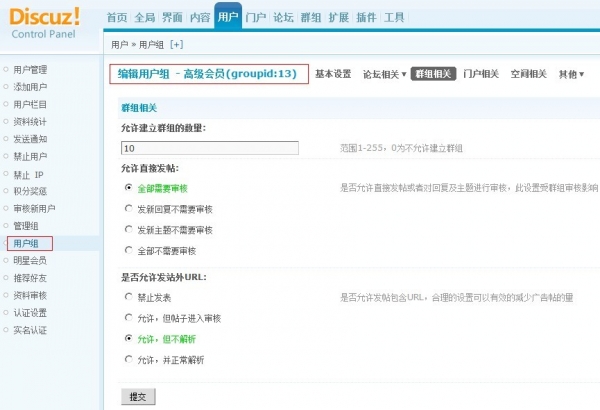Screen dimensions: 600x410
Task: Open the 全局 top navigation menu
Action: 144,18
